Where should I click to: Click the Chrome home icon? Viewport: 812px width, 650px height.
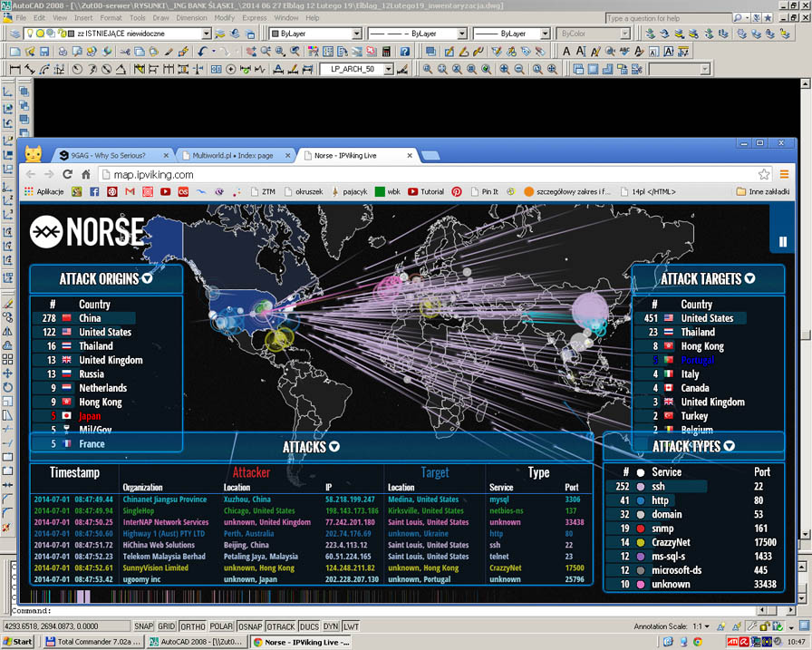point(84,174)
